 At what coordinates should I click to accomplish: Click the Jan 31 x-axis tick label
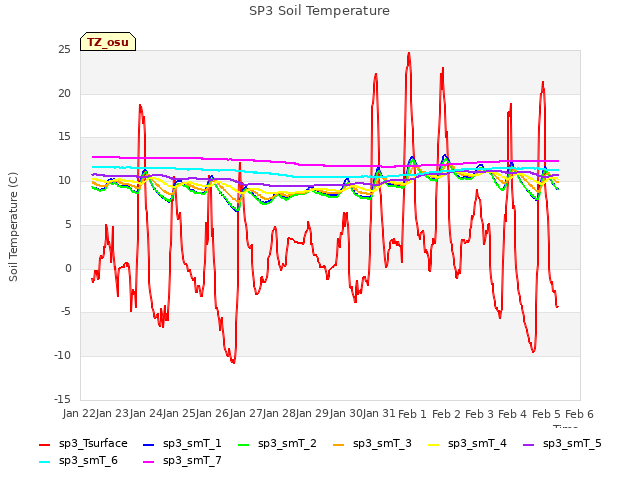click(x=379, y=414)
